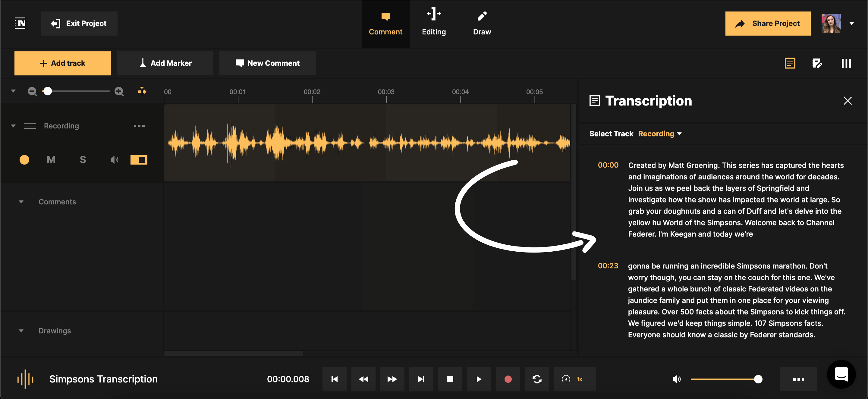
Task: Click the marker snap icon near the timeline
Action: pyautogui.click(x=142, y=91)
